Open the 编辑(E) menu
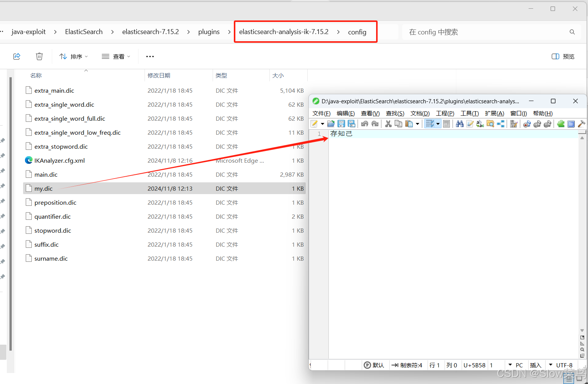 tap(346, 113)
